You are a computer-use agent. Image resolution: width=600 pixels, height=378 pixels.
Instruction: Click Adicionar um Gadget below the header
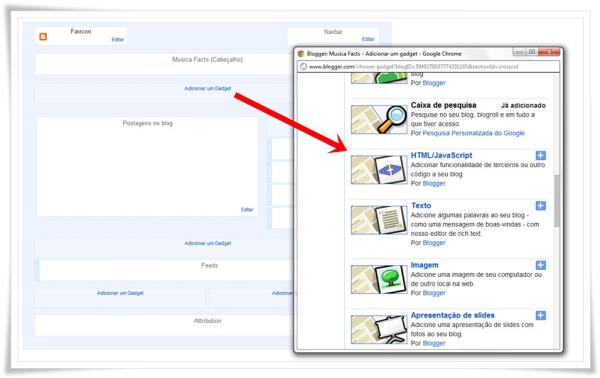[208, 88]
